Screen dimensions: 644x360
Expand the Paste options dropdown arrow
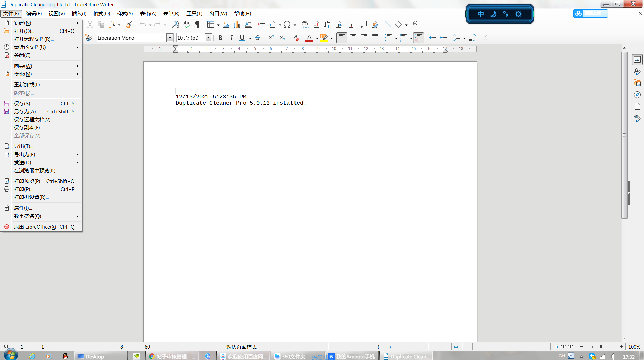coord(119,25)
